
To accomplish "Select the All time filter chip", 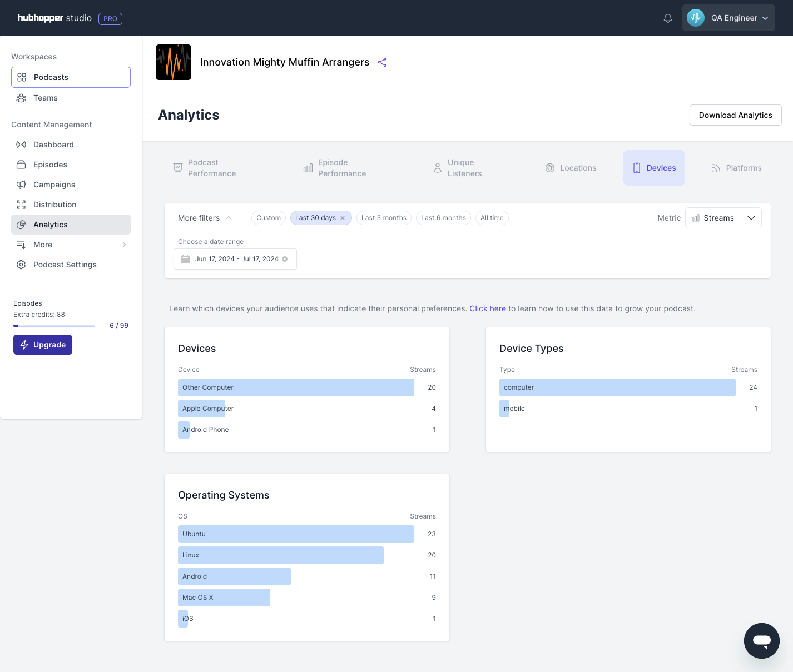I will coord(492,218).
